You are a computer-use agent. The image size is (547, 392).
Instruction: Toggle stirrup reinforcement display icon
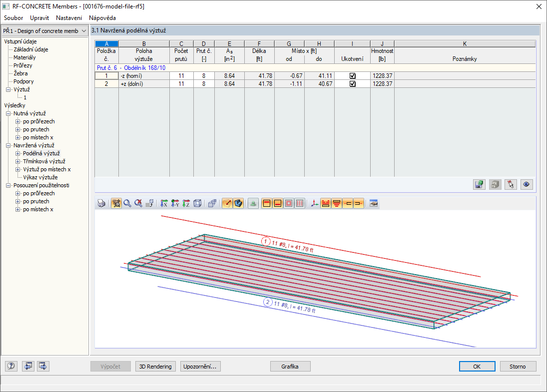(300, 203)
